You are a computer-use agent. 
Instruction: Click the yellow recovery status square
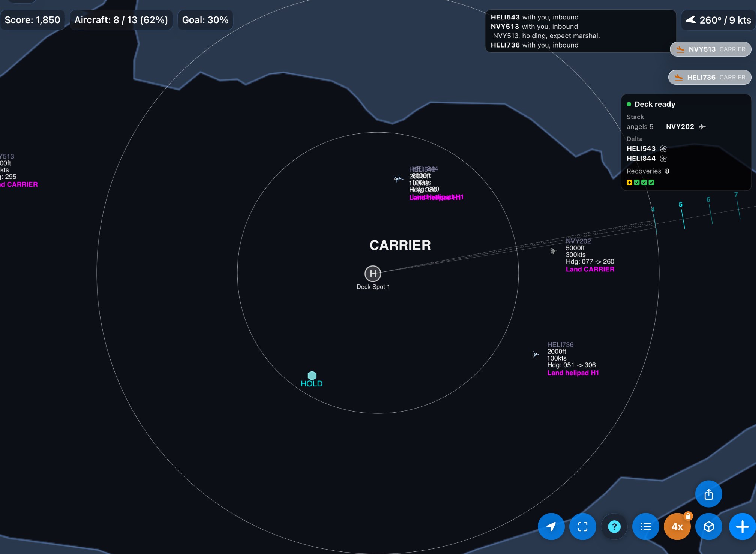pos(629,183)
